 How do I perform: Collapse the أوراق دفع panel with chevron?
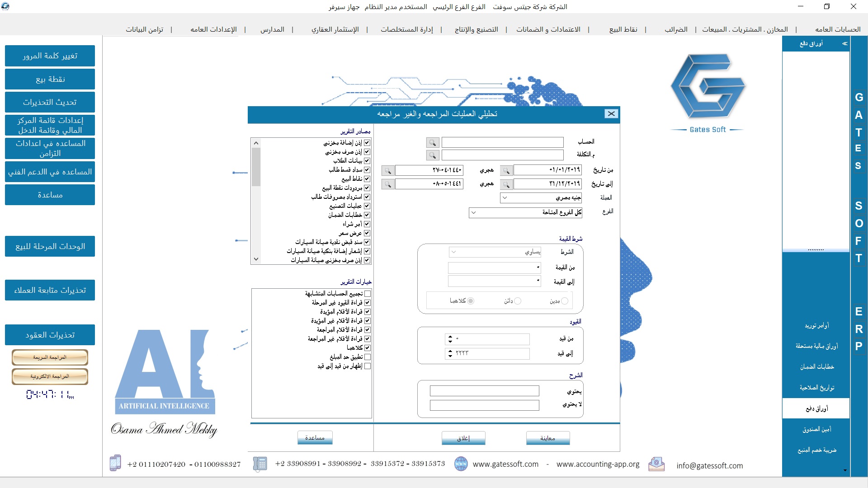point(844,44)
